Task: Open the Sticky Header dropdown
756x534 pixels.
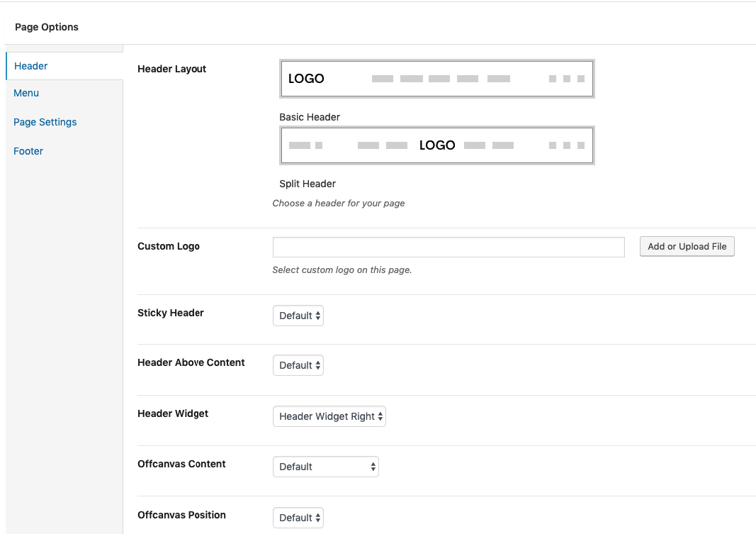Action: click(x=298, y=315)
